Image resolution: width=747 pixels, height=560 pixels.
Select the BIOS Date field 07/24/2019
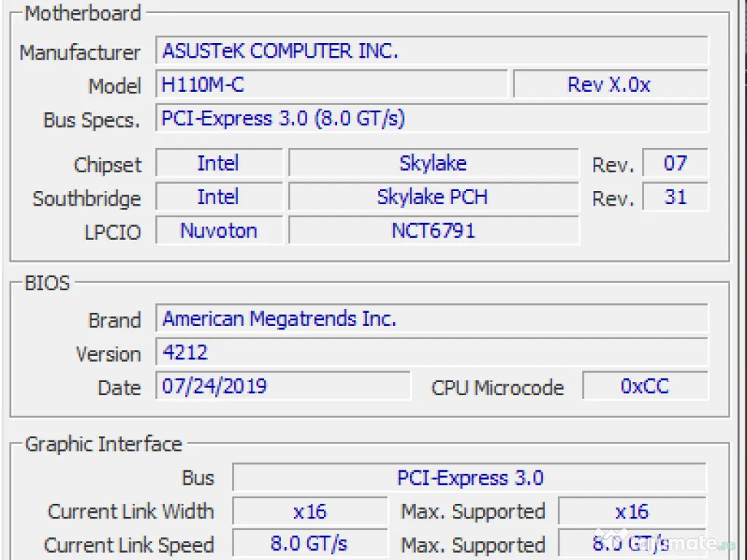283,386
